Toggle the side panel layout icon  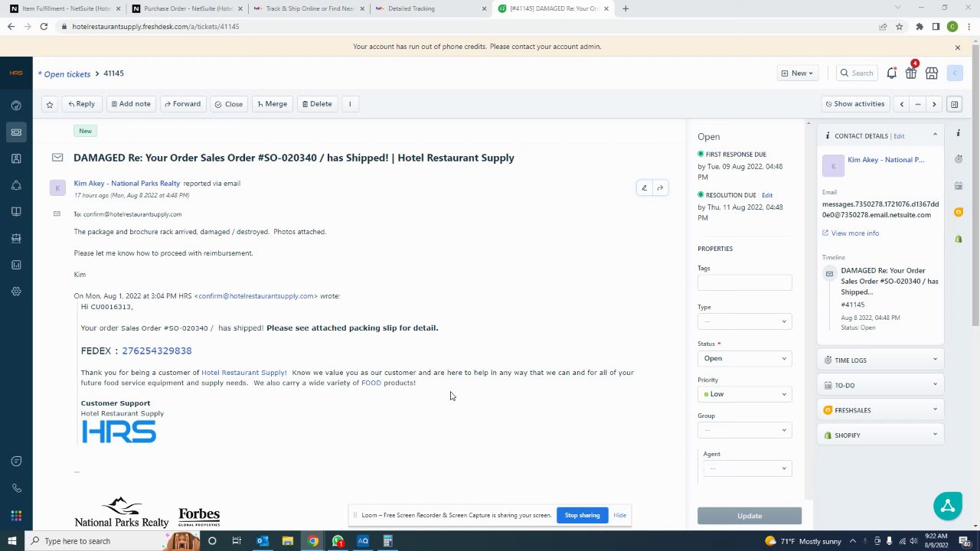(955, 104)
